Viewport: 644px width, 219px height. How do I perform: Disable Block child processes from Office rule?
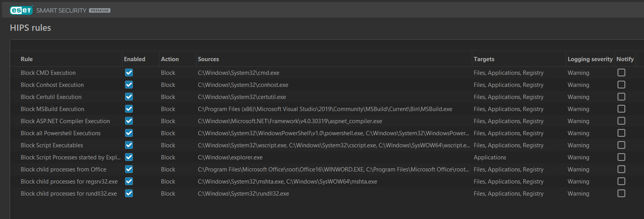tap(129, 170)
